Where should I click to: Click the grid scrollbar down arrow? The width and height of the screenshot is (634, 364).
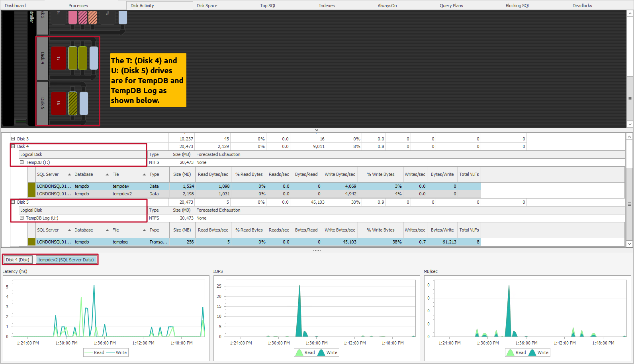630,244
